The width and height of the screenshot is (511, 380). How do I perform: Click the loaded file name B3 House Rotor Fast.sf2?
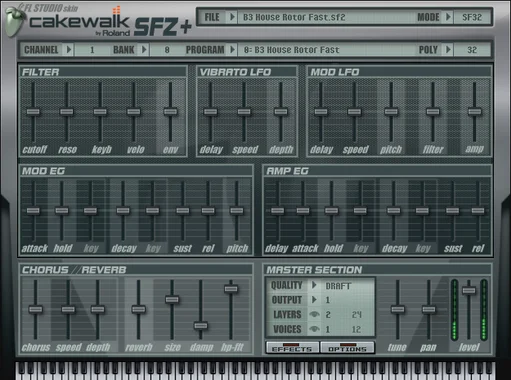[x=294, y=17]
